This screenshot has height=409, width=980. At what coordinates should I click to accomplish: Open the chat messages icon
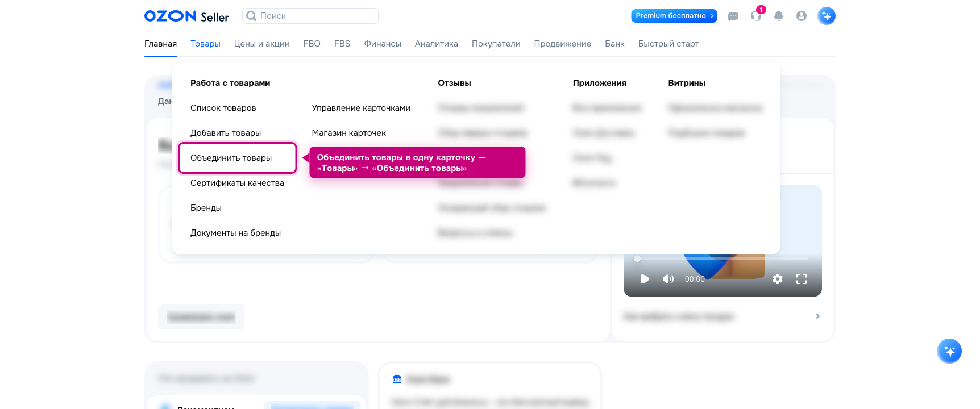[733, 16]
